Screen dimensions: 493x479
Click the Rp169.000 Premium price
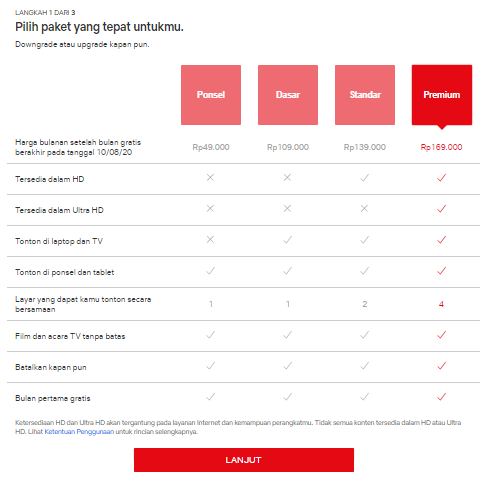pos(441,147)
